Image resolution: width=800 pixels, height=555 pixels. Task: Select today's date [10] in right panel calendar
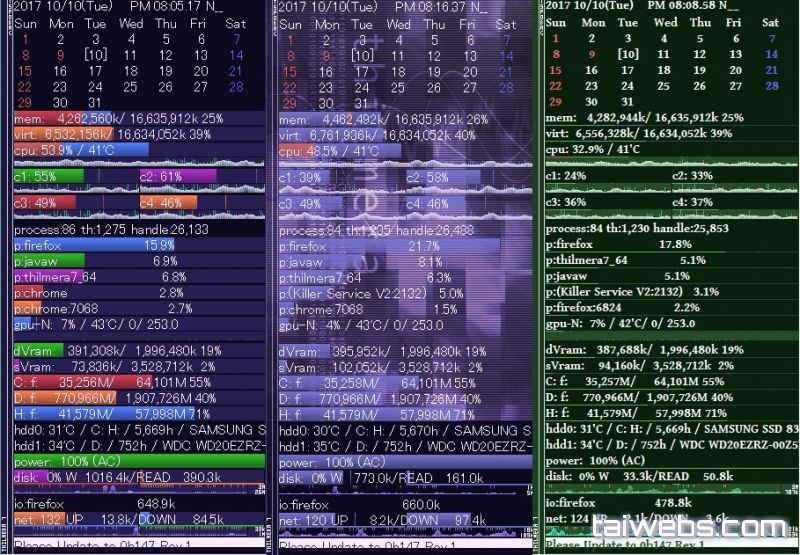click(x=628, y=54)
